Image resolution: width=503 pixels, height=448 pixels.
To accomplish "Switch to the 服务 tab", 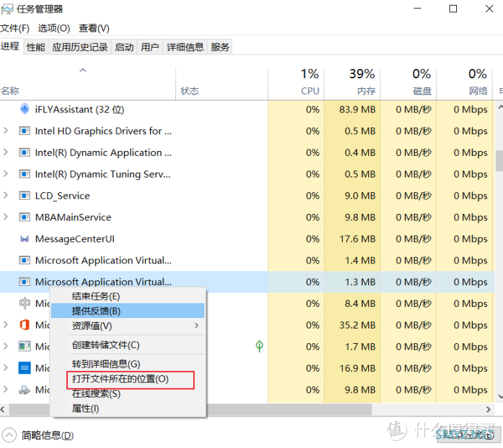I will click(220, 47).
